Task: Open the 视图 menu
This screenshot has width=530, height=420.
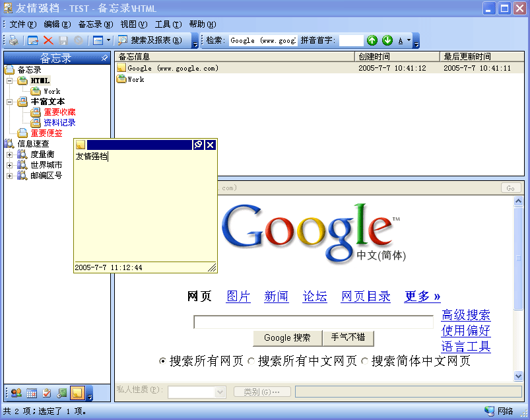Action: [134, 24]
